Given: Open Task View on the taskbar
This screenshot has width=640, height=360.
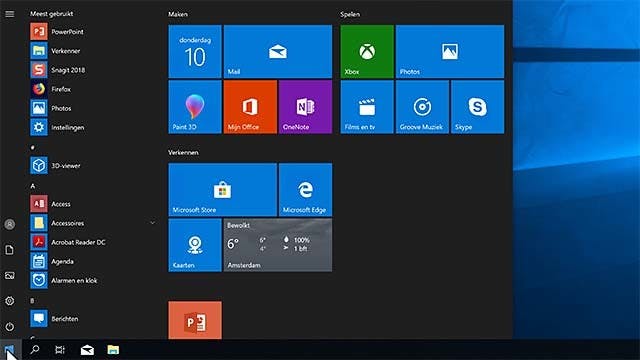Looking at the screenshot, I should click(x=60, y=350).
